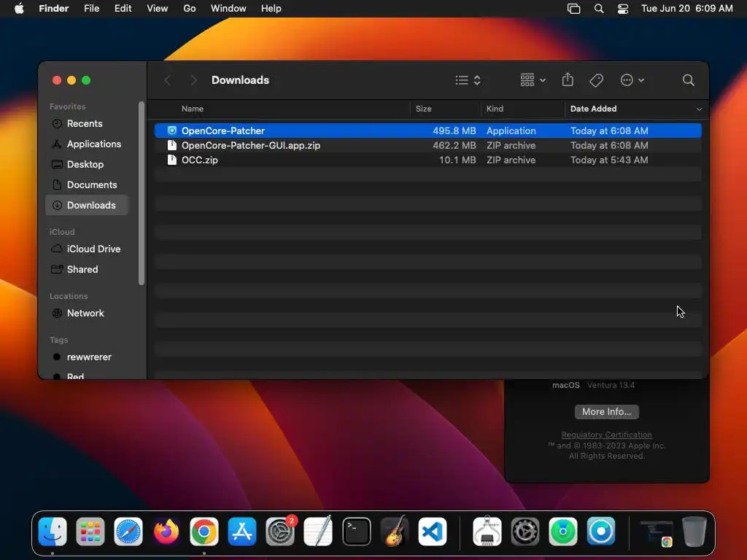Open Google Chrome from the Dock

(x=204, y=532)
